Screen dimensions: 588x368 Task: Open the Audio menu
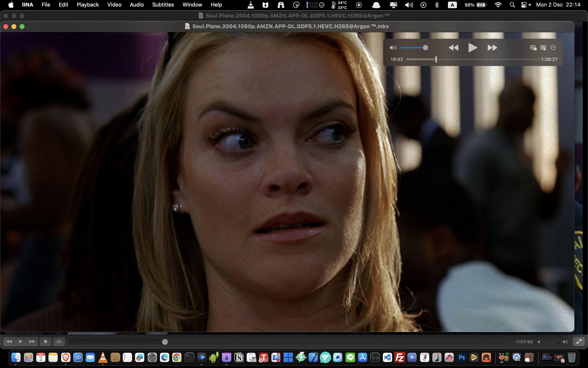(x=137, y=5)
